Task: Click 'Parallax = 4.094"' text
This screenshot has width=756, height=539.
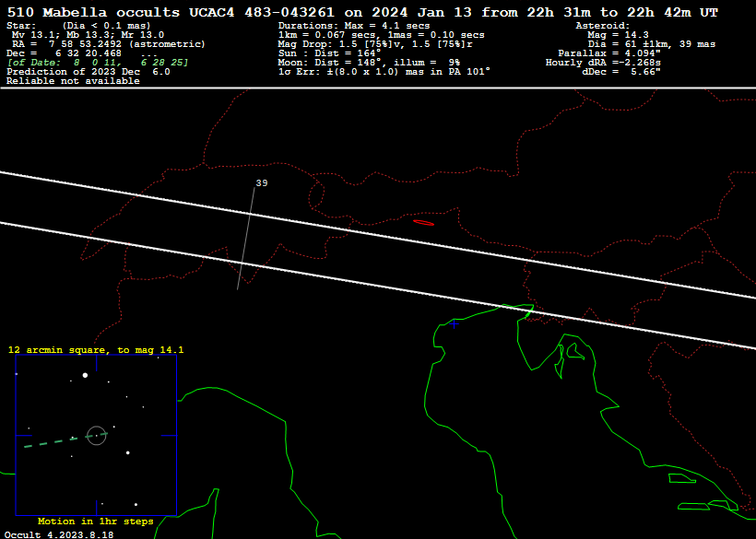Action: coord(609,53)
